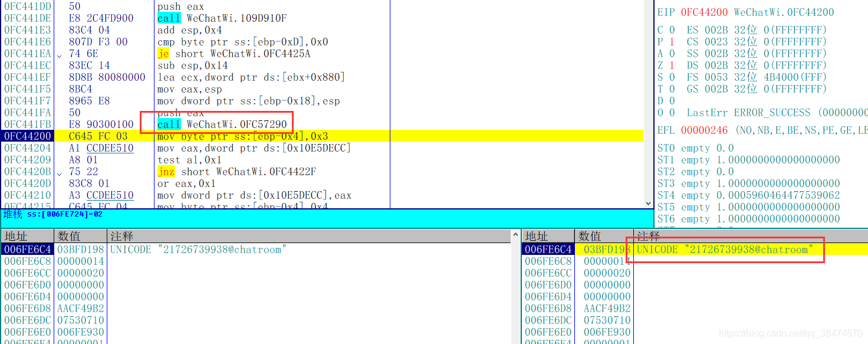Select mov dword ptr ds:[0x10E5DECC],eax instruction
The image size is (868, 344).
point(254,195)
